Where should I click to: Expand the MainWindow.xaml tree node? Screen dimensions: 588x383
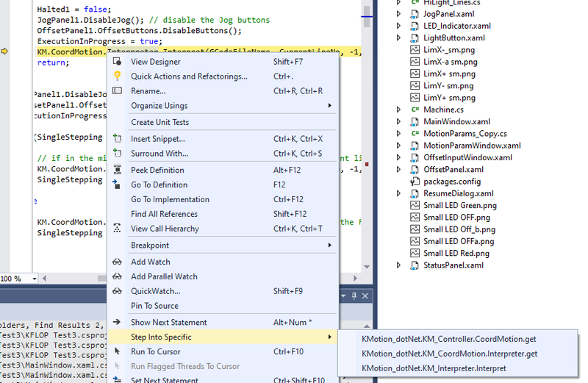399,122
